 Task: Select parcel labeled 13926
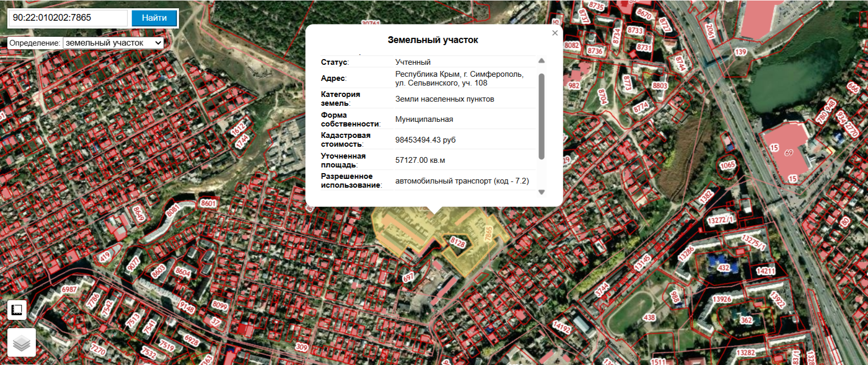tap(722, 299)
